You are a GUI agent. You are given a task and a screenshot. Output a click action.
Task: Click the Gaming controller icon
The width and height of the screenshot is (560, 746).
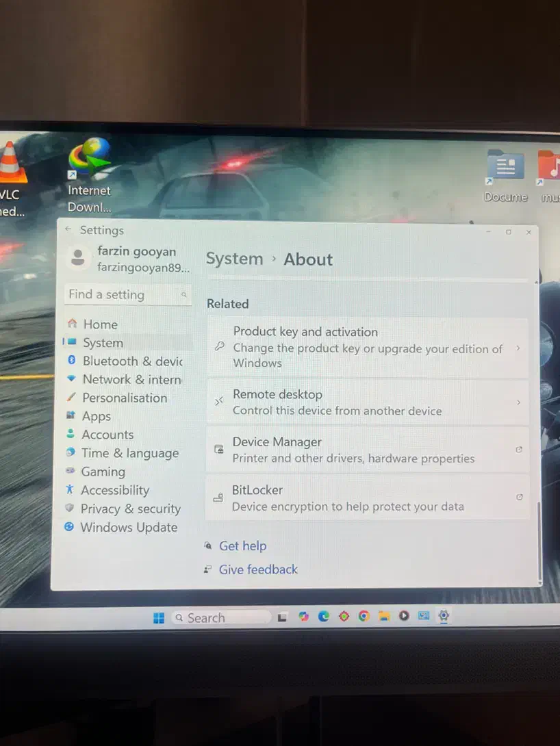[x=71, y=470]
